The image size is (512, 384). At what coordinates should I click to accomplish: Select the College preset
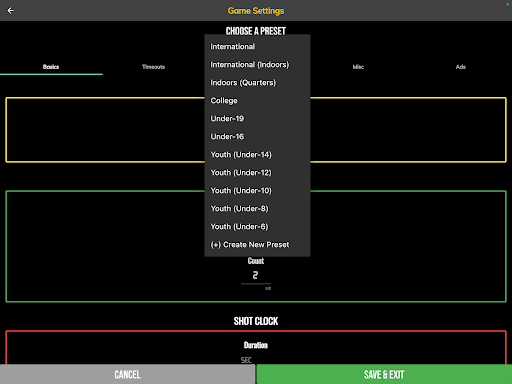tap(257, 101)
